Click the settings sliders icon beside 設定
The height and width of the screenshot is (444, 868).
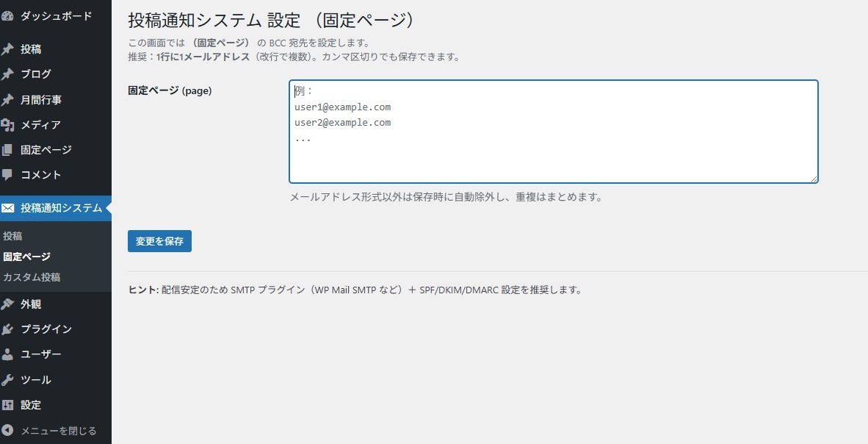7,405
